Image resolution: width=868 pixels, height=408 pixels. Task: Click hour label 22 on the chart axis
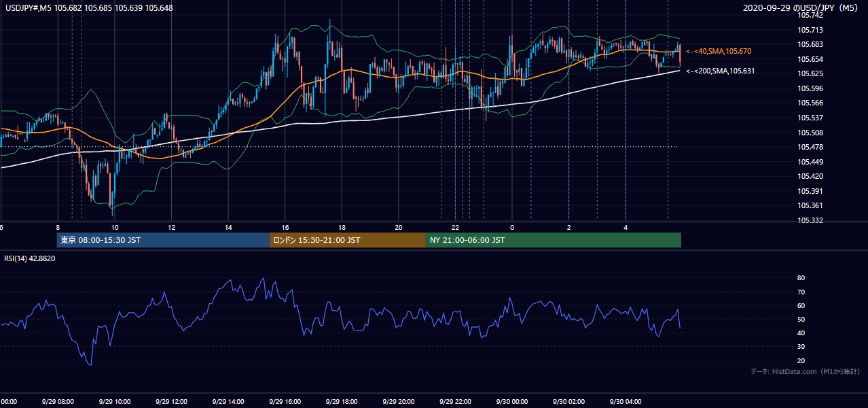click(x=455, y=228)
